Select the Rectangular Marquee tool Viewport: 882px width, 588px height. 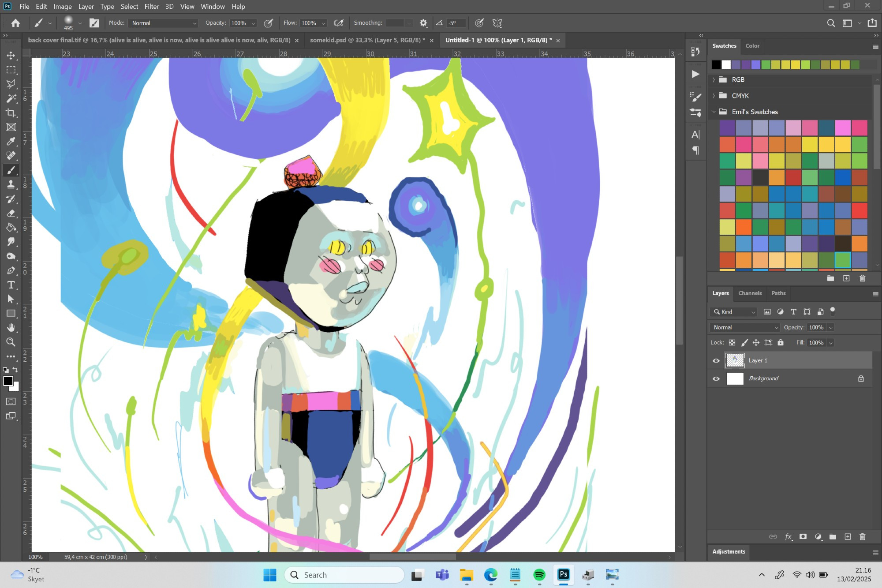11,70
